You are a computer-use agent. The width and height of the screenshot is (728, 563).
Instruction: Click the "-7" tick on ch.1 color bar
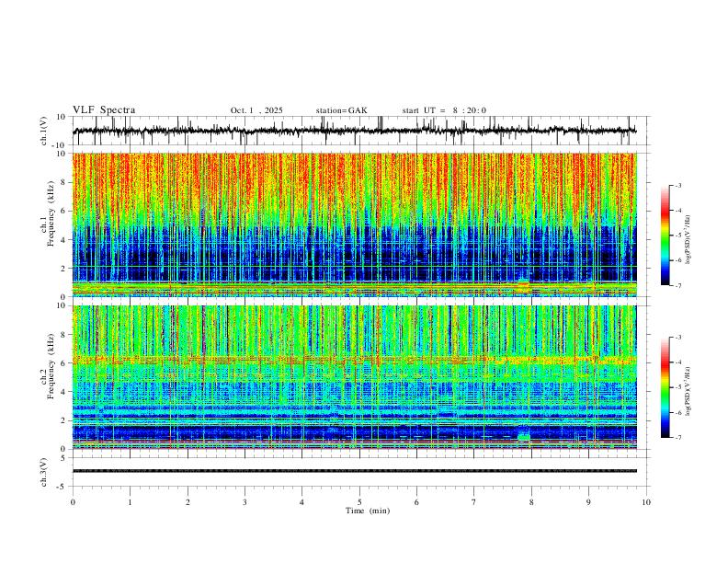click(678, 286)
